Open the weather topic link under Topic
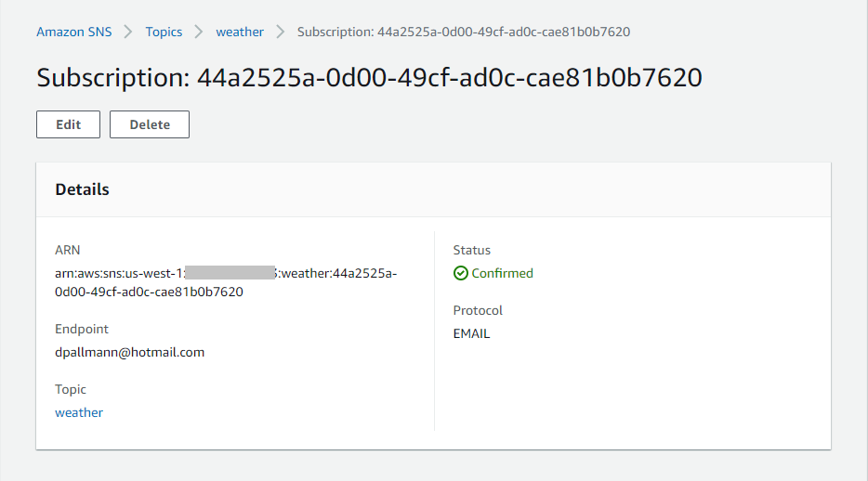The height and width of the screenshot is (481, 868). [x=79, y=412]
